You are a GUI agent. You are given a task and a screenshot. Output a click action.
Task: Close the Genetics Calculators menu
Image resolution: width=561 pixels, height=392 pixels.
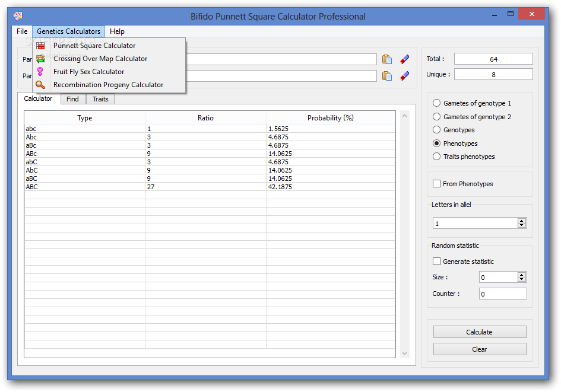[68, 31]
